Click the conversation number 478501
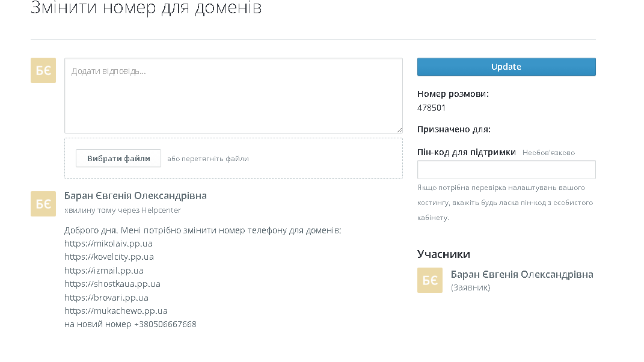The width and height of the screenshot is (644, 362). [431, 108]
